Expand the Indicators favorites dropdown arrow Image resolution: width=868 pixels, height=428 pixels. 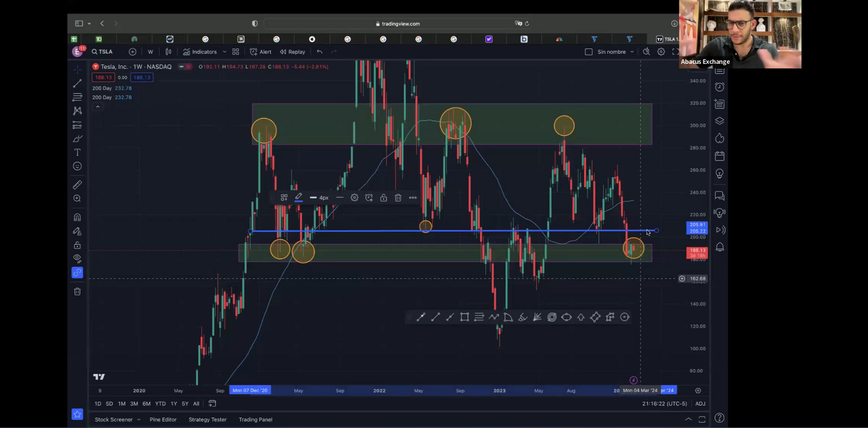tap(225, 52)
